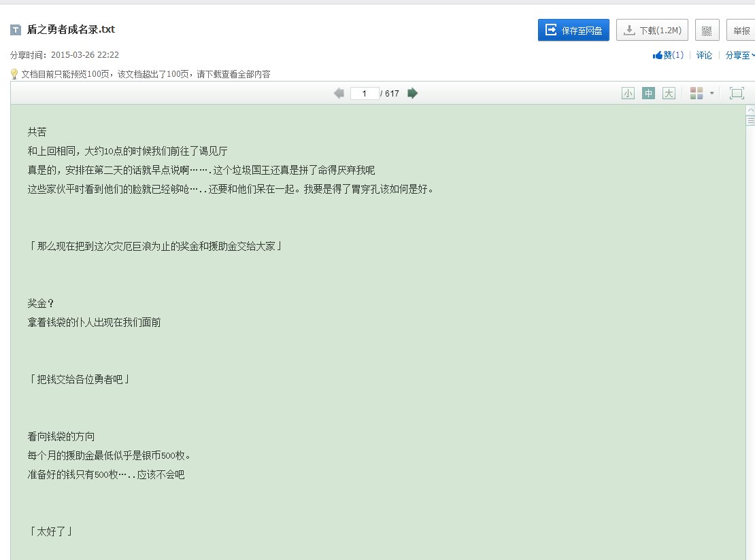Click the txt file type icon beside the title
755x560 pixels.
[x=14, y=29]
